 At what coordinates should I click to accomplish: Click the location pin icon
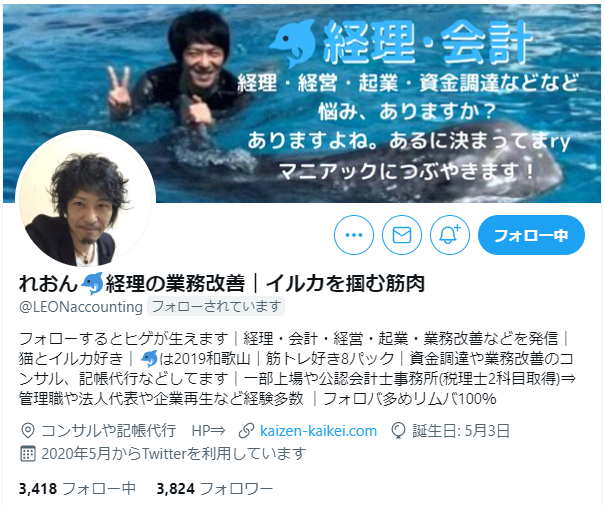(x=27, y=431)
